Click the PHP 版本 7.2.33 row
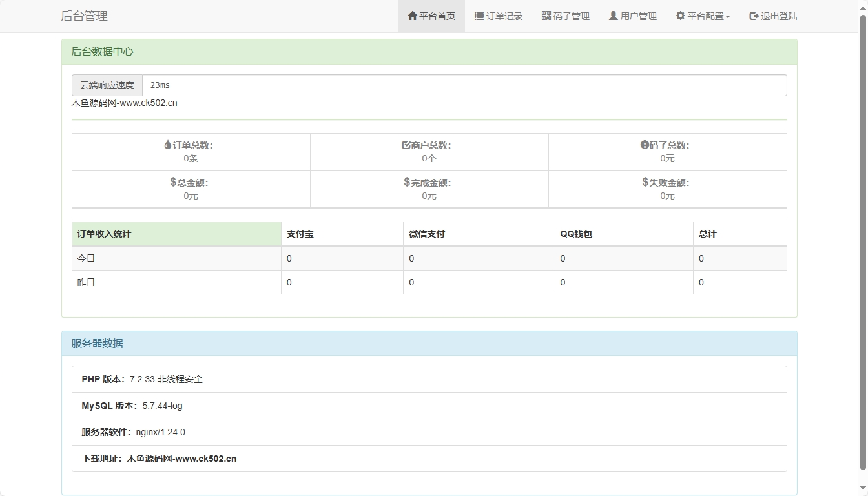Screen dimensions: 868x496 (429, 379)
